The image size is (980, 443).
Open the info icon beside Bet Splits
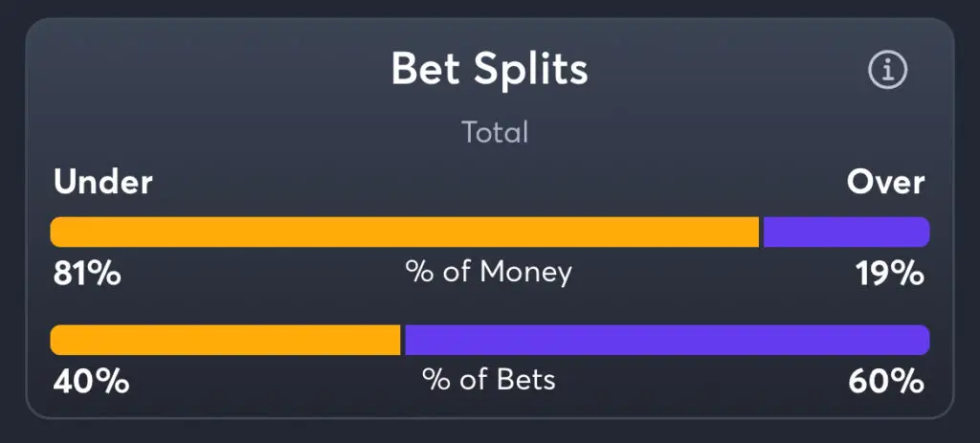(887, 70)
